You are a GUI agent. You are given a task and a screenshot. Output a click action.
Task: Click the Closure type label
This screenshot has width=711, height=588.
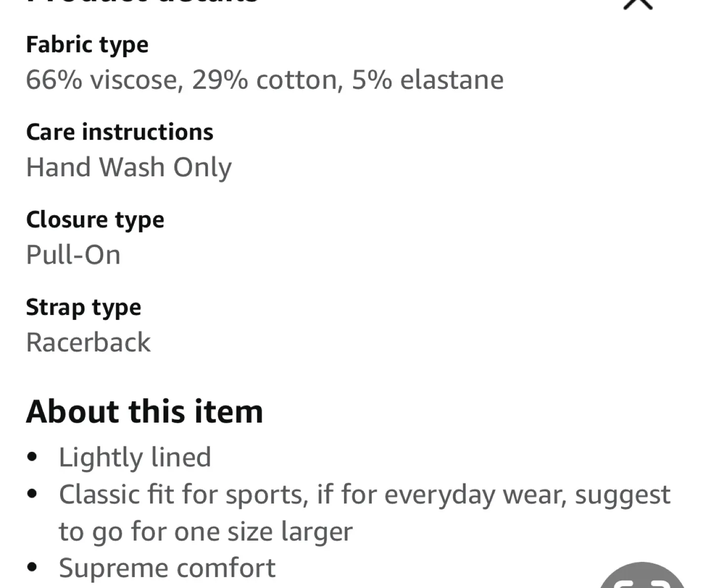point(95,219)
